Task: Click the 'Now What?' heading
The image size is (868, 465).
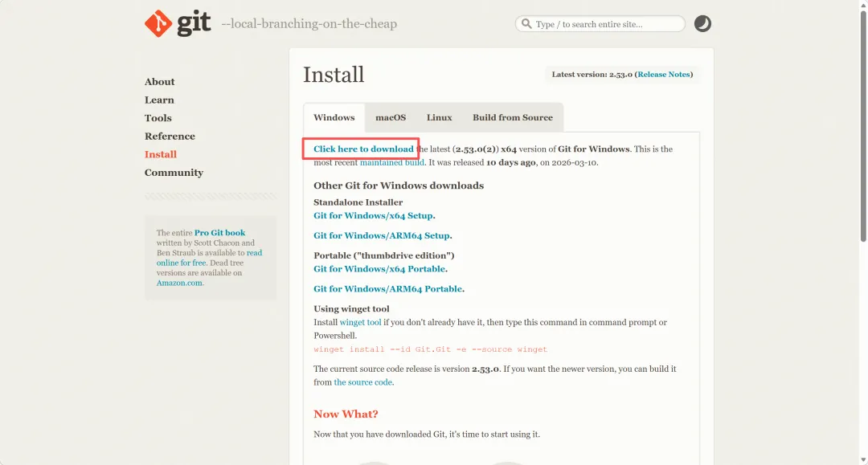Action: pyautogui.click(x=346, y=414)
